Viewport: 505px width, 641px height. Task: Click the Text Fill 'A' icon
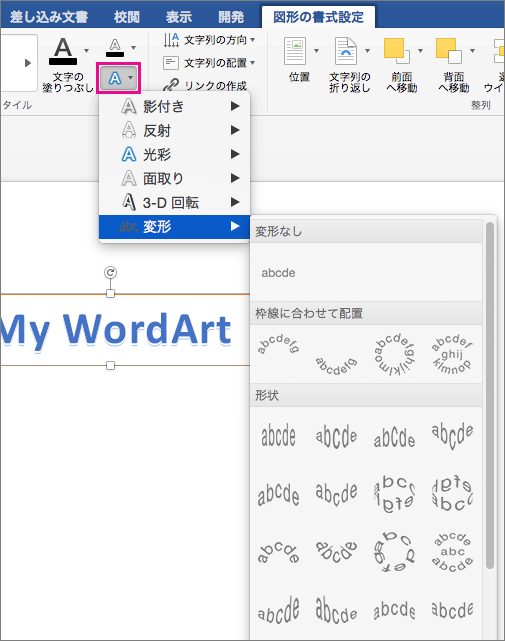pos(63,51)
